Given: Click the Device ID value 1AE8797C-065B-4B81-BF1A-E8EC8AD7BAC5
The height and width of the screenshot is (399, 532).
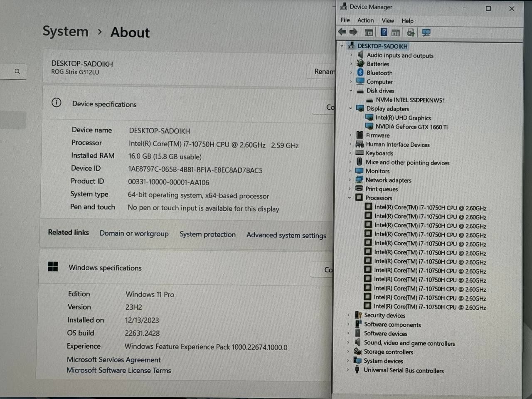Looking at the screenshot, I should pos(195,170).
